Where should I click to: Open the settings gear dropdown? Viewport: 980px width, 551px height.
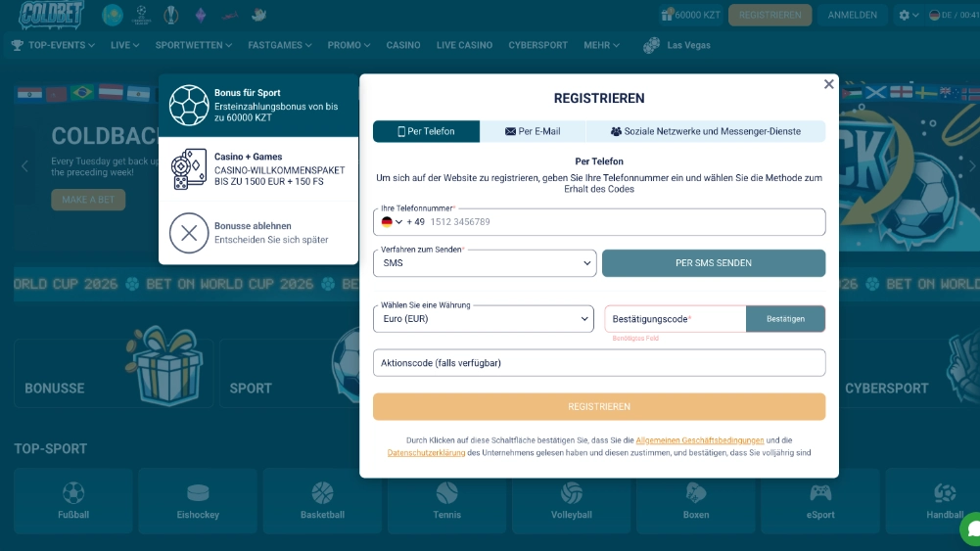[x=909, y=15]
